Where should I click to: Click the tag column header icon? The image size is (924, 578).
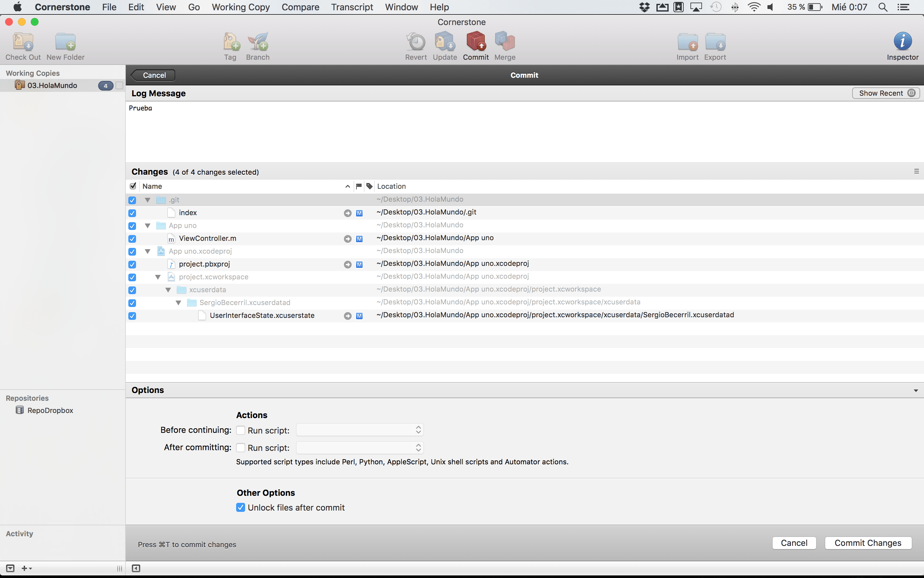point(369,186)
